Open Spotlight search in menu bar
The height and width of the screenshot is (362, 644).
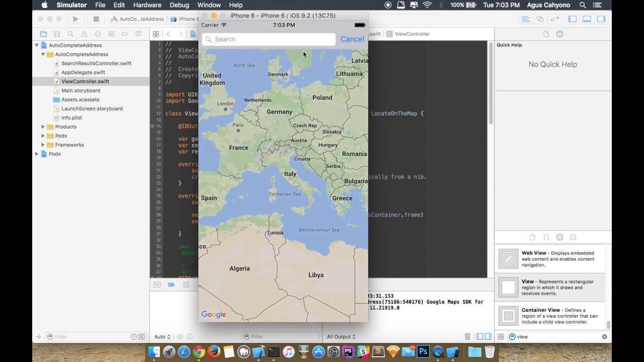(x=583, y=5)
